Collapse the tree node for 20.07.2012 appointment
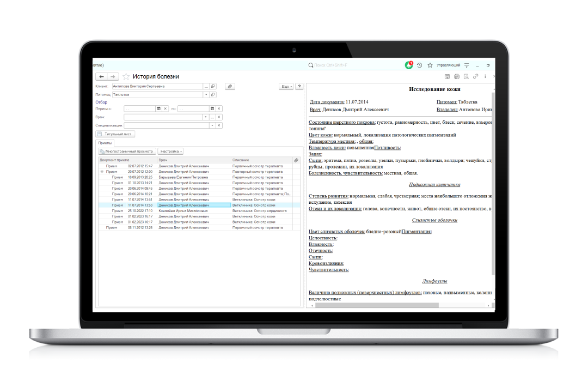 coord(102,171)
